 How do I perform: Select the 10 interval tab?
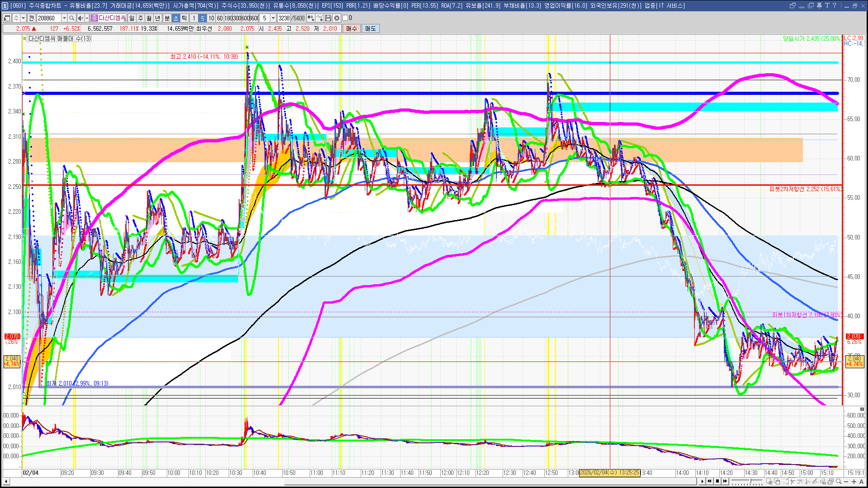pyautogui.click(x=211, y=18)
